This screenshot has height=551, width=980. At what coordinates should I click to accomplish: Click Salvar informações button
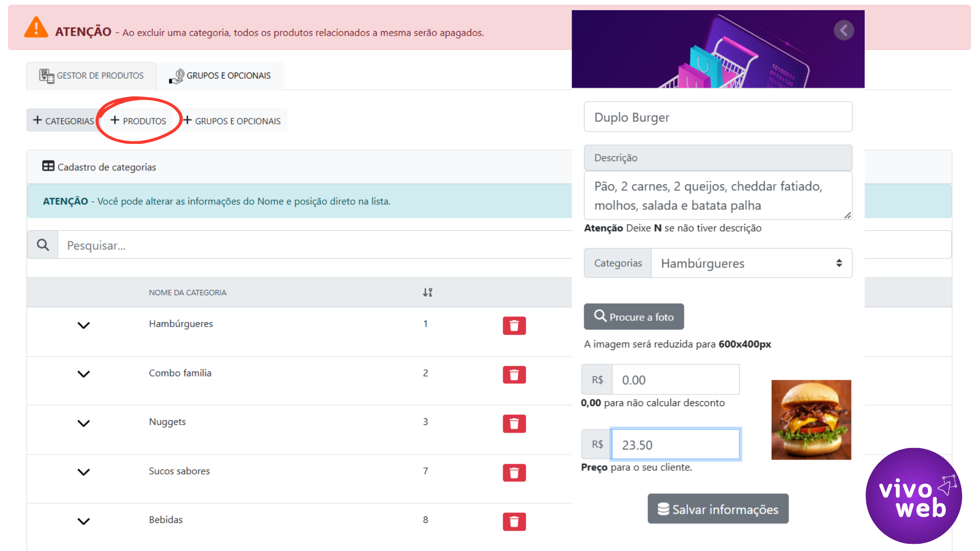point(718,509)
